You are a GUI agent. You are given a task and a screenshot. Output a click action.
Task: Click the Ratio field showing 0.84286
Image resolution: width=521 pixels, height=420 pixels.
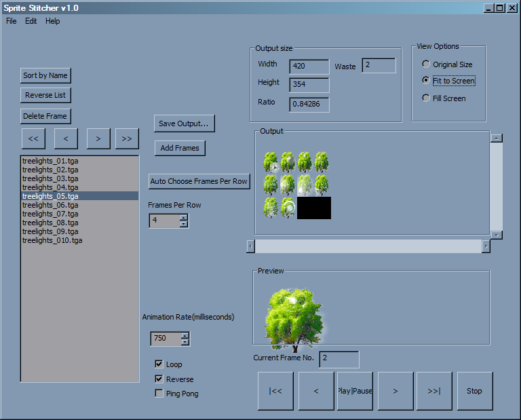coord(309,104)
